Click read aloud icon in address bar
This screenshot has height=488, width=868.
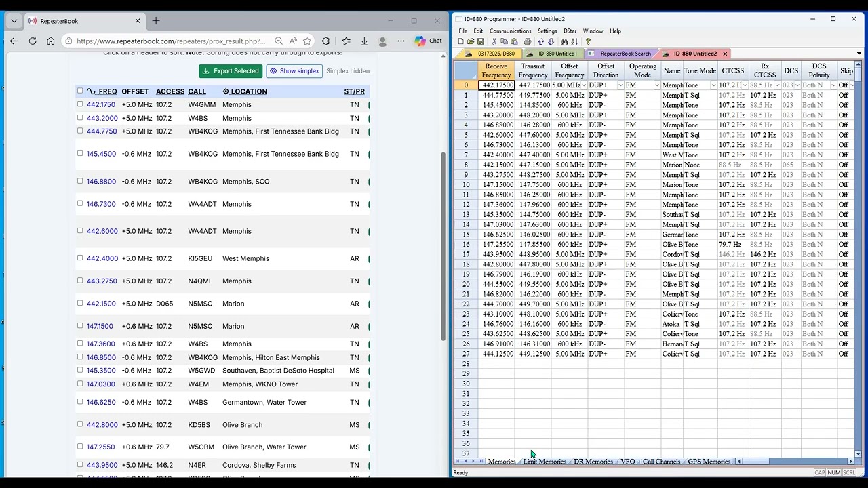pyautogui.click(x=293, y=41)
